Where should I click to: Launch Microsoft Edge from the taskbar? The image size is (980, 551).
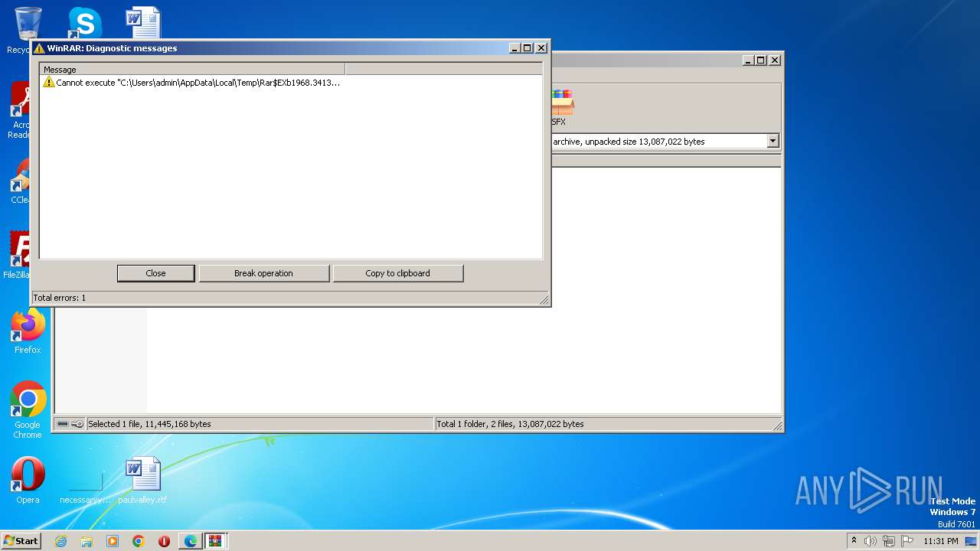point(190,541)
